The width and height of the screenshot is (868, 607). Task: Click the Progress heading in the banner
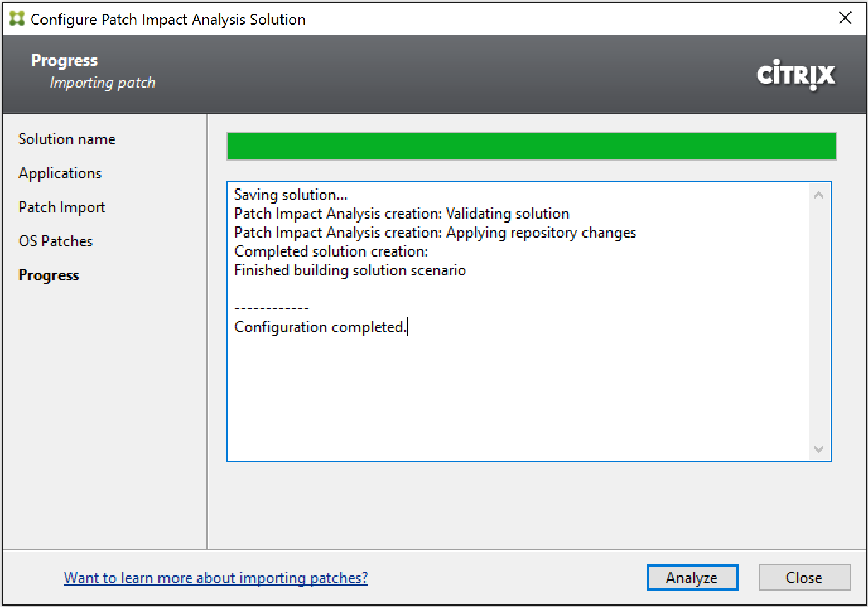point(64,61)
